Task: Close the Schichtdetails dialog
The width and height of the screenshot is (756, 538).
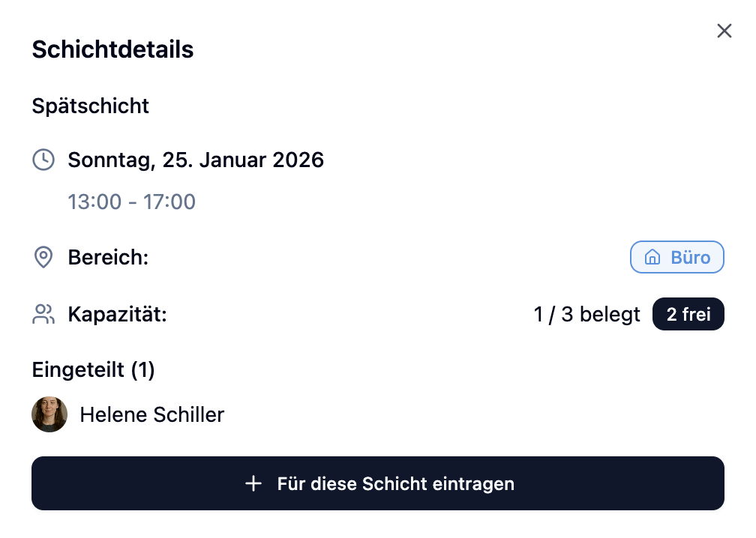Action: pyautogui.click(x=724, y=31)
